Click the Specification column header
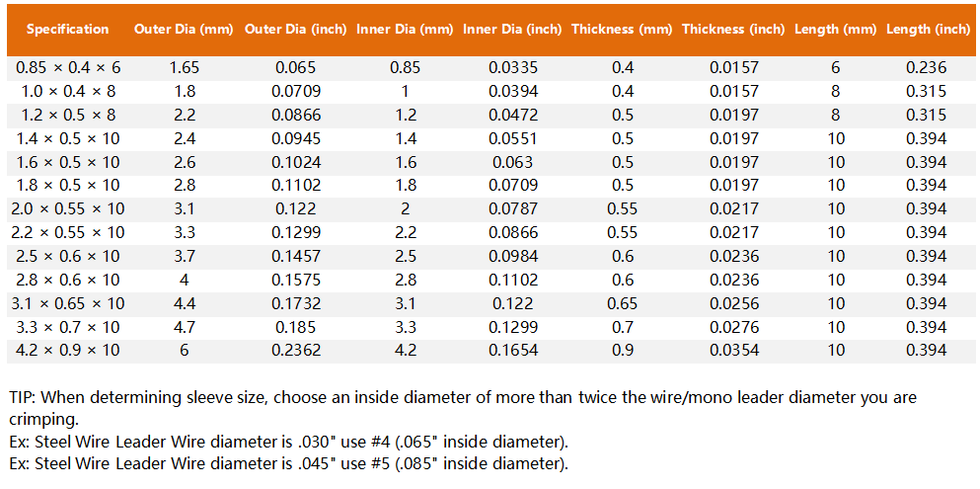This screenshot has height=489, width=980. click(68, 30)
